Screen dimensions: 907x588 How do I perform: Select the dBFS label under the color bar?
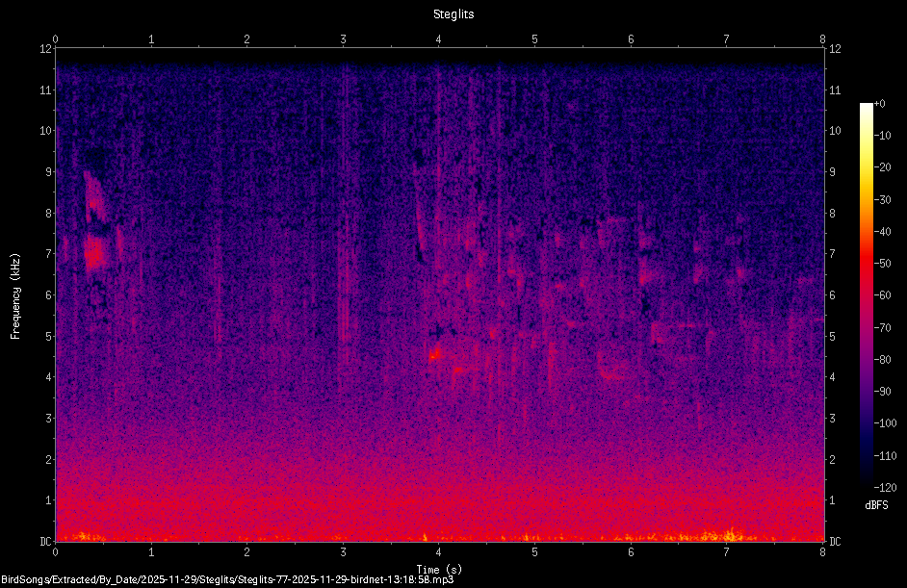(x=876, y=505)
